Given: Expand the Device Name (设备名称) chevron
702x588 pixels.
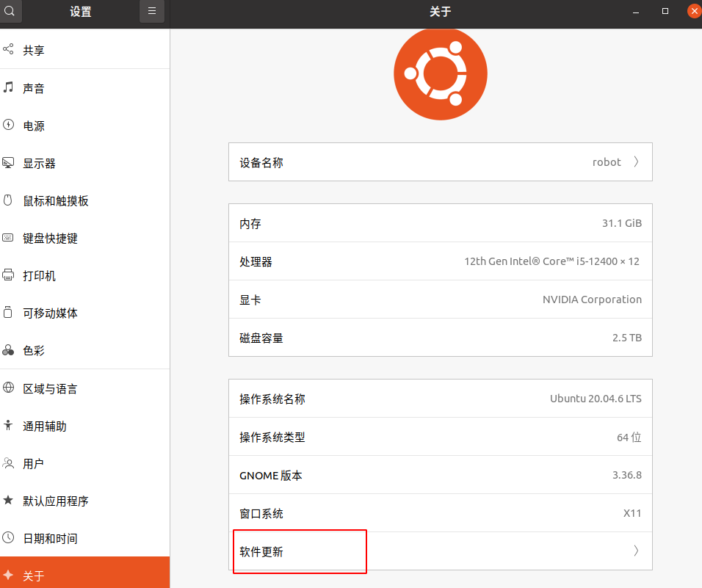Looking at the screenshot, I should (636, 162).
